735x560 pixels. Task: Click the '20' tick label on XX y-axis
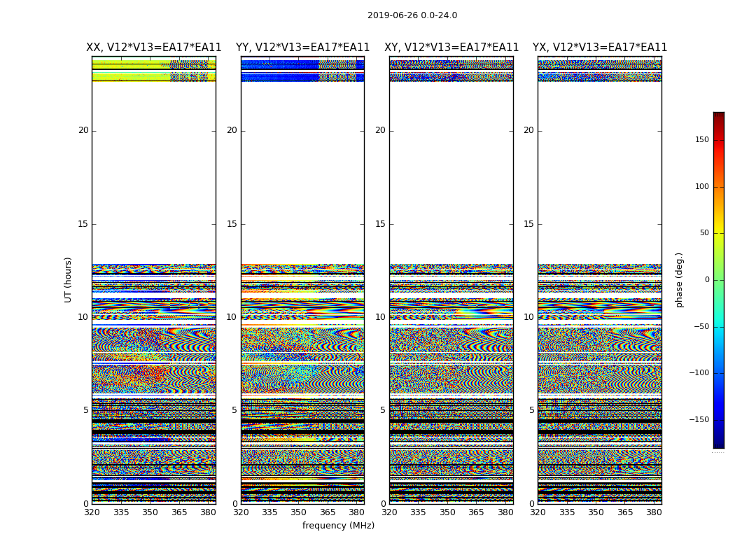(83, 130)
